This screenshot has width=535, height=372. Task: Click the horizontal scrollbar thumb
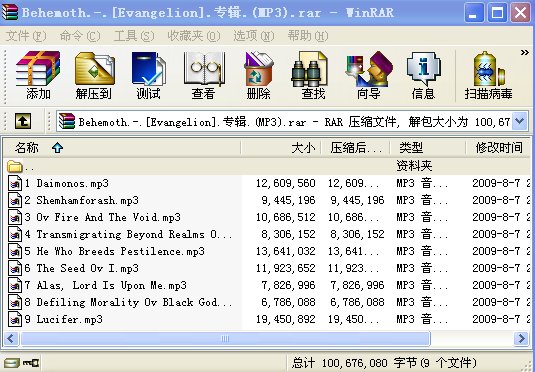pyautogui.click(x=225, y=339)
